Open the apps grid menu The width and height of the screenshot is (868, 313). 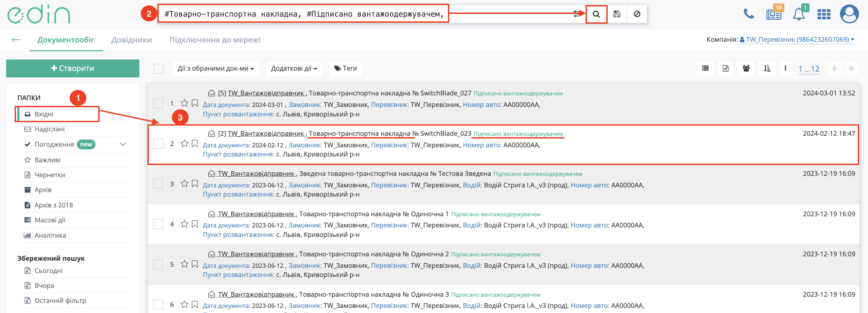823,14
